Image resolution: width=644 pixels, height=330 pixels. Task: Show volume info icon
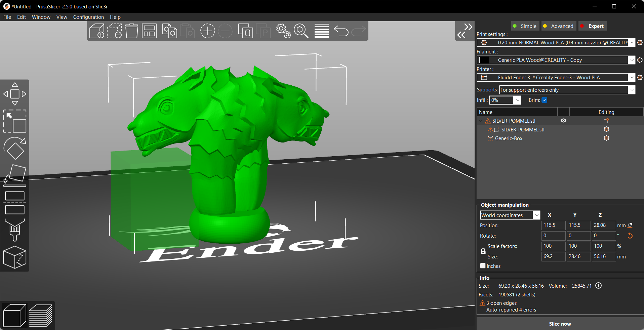(599, 286)
